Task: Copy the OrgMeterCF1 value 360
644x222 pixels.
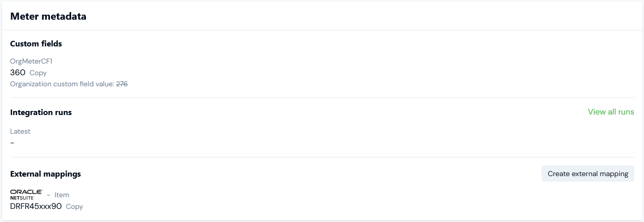Action: [38, 73]
